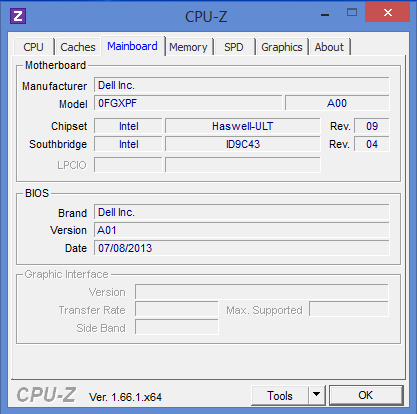Close the CPU-Z window
Image resolution: width=417 pixels, height=414 pixels.
pyautogui.click(x=388, y=13)
